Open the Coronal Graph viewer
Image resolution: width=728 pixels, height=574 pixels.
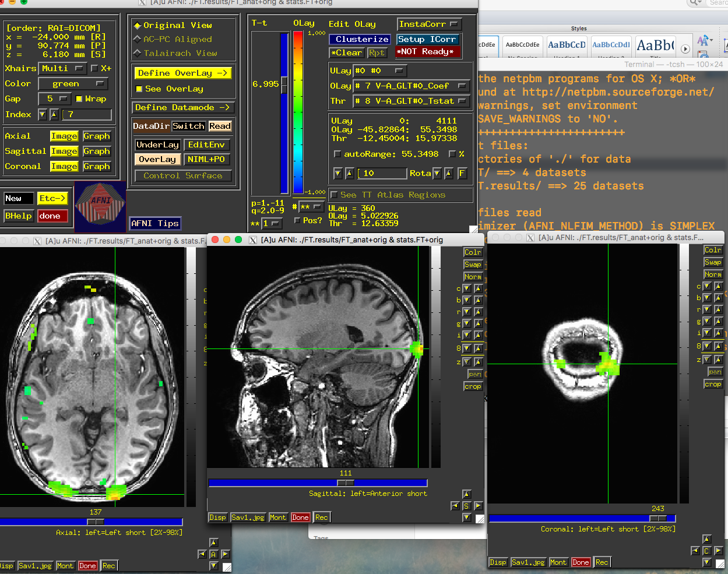tap(97, 166)
